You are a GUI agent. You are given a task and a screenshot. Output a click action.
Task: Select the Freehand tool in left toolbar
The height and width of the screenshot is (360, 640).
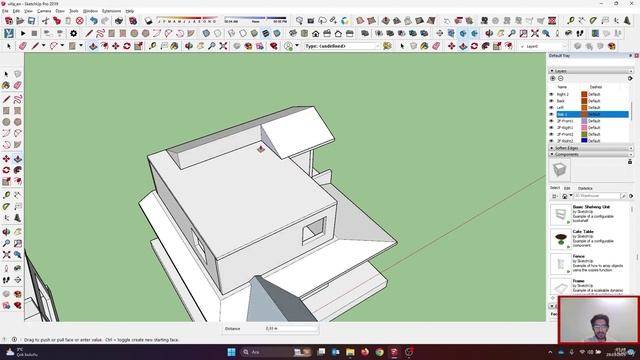point(18,99)
